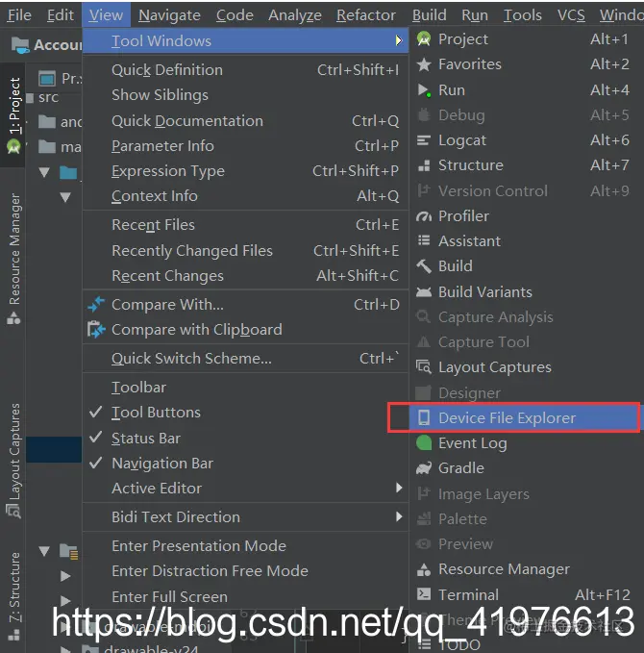This screenshot has height=653, width=644.
Task: Select Quick Definition
Action: [246, 70]
